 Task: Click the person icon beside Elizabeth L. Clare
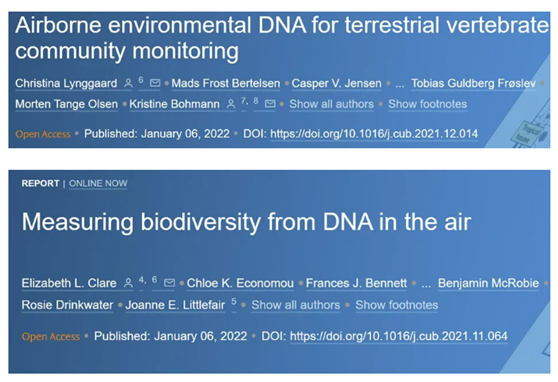(x=128, y=283)
